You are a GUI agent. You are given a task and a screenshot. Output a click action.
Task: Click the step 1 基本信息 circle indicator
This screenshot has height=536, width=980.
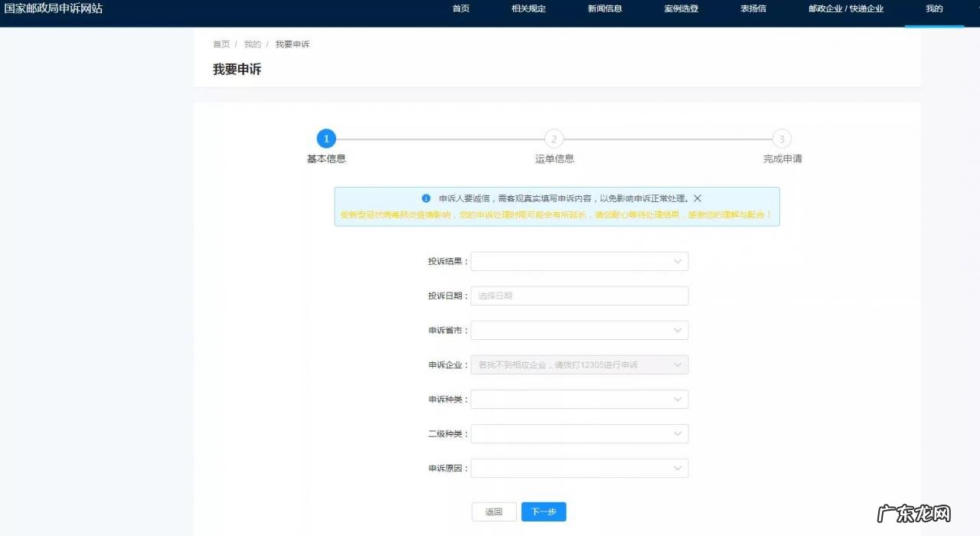coord(326,139)
